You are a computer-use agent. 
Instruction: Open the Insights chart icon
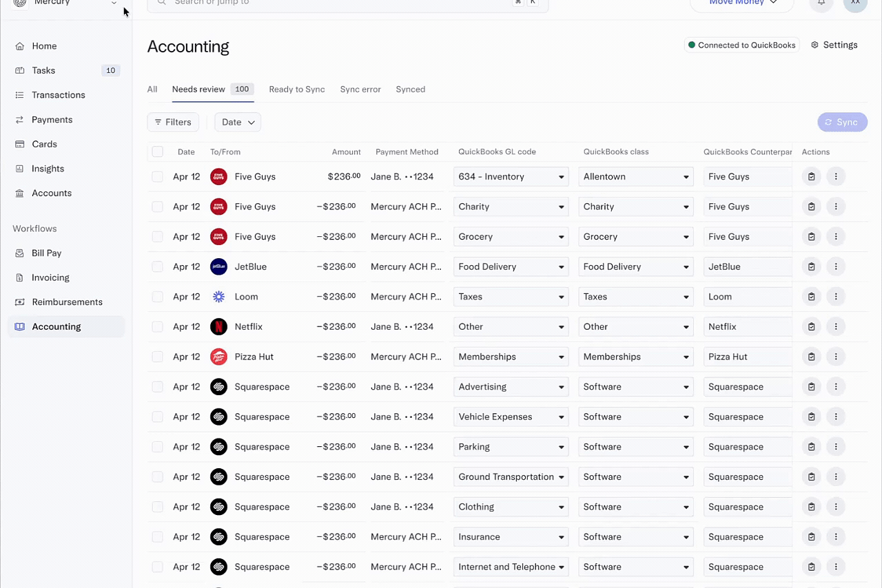coord(19,169)
